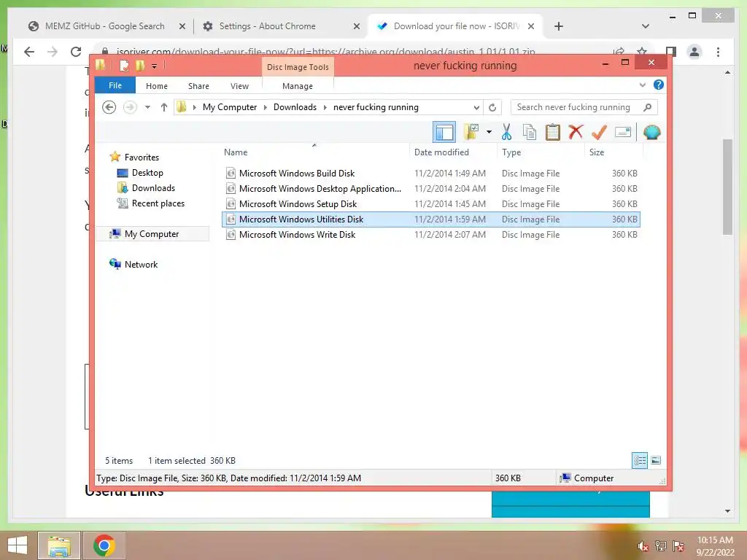Click the Explorer Back arrow button

109,107
